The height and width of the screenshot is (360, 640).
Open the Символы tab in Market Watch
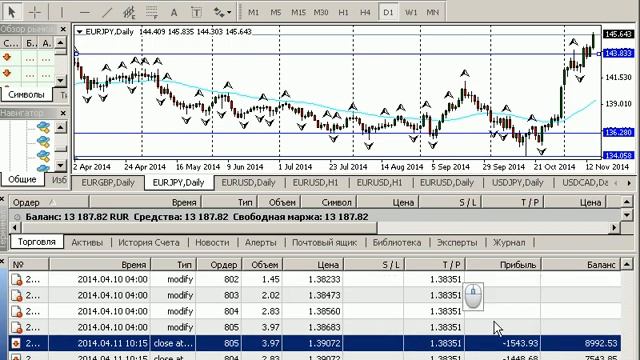coord(26,94)
